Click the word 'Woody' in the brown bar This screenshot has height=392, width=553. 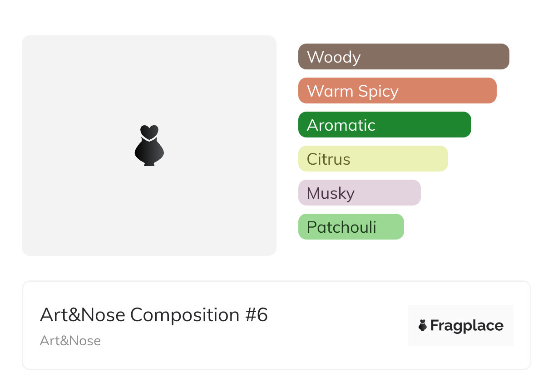[x=334, y=57]
